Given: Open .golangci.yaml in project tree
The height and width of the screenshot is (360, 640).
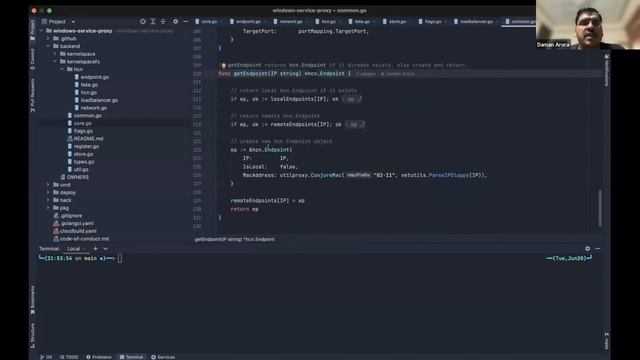Looking at the screenshot, I should tap(76, 224).
